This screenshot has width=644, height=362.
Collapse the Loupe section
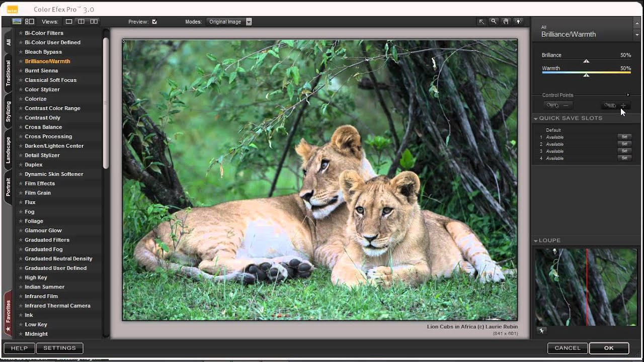coord(536,241)
